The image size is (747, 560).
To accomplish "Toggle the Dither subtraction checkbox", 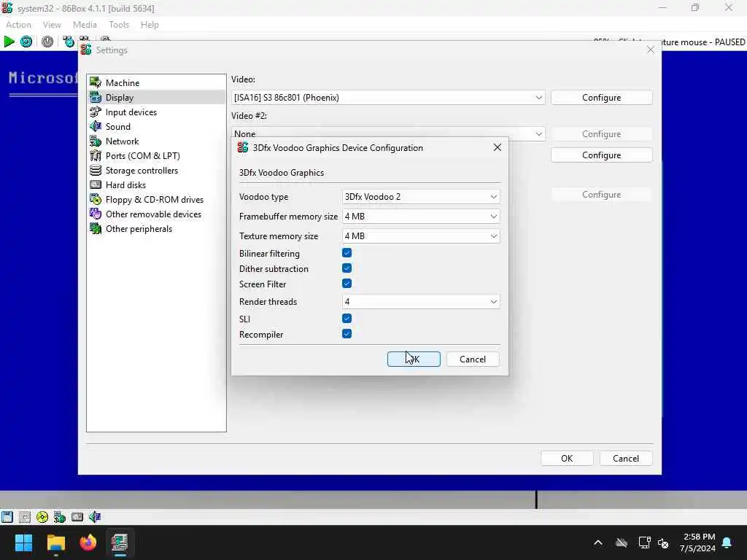I will point(347,268).
